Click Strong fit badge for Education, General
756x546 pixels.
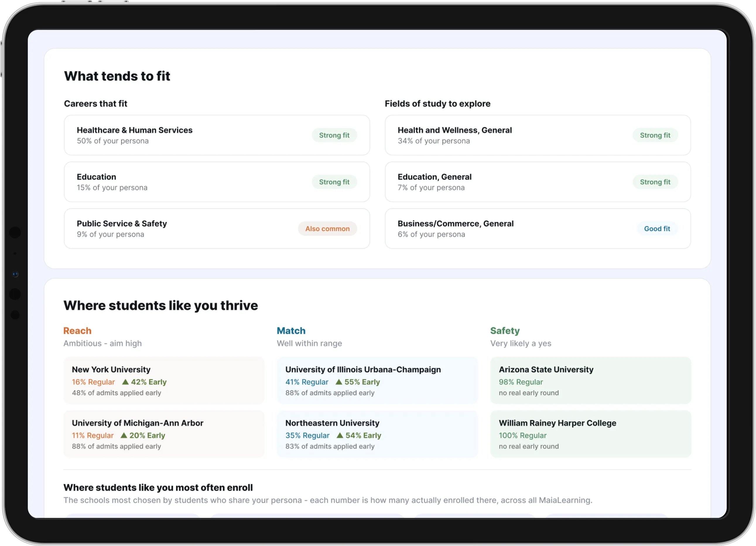click(655, 182)
